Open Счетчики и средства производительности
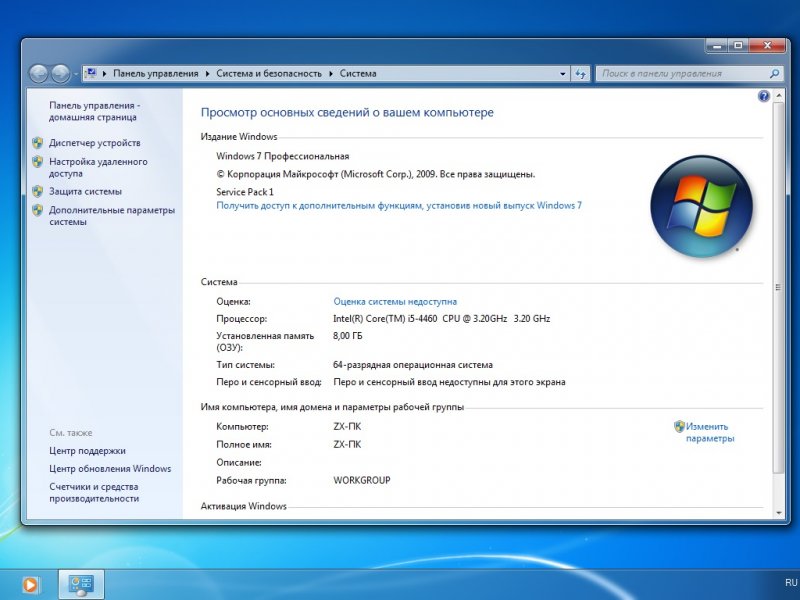The width and height of the screenshot is (800, 600). [94, 492]
